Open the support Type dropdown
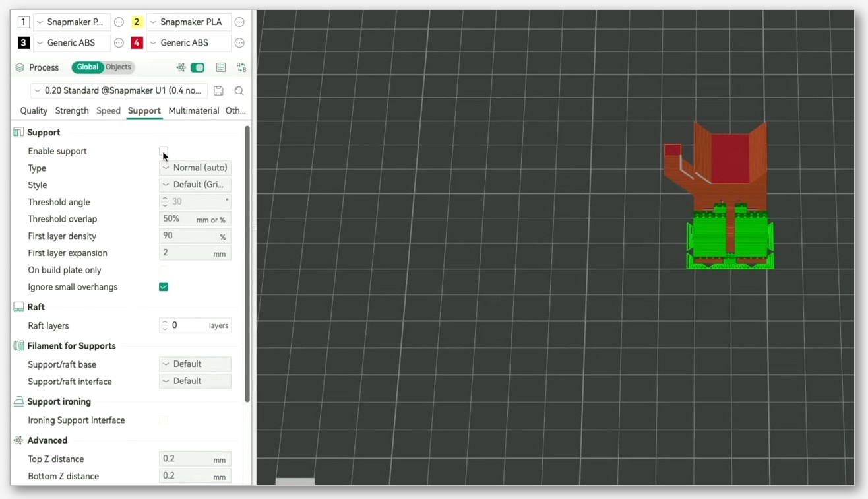 pos(195,168)
